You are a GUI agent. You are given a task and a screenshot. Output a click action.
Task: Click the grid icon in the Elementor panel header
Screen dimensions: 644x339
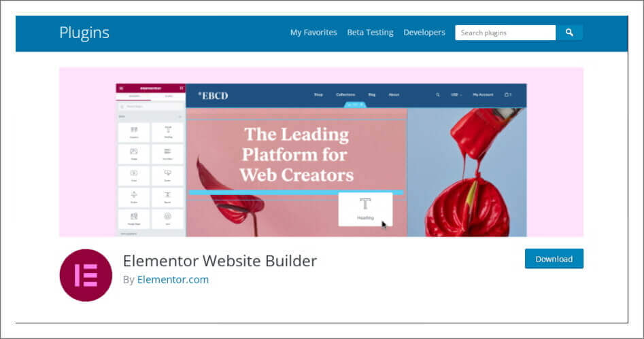coord(181,88)
